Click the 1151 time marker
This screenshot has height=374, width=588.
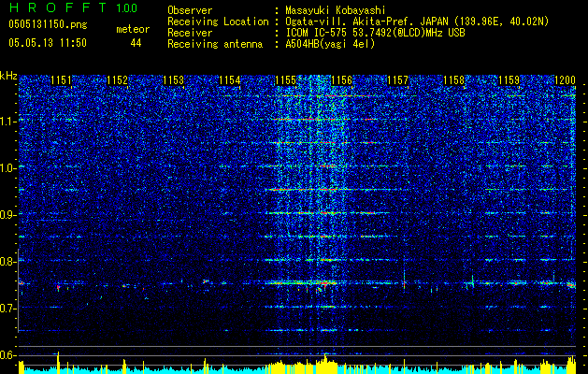pyautogui.click(x=61, y=79)
